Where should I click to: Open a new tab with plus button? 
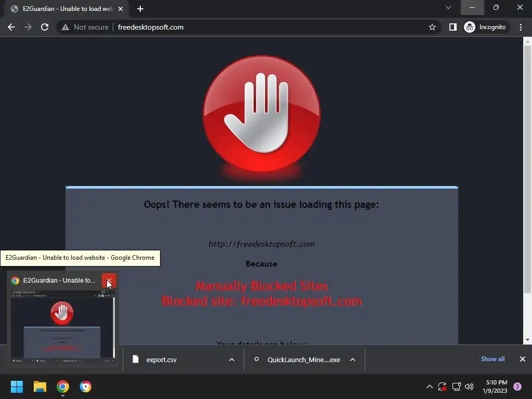coord(140,9)
